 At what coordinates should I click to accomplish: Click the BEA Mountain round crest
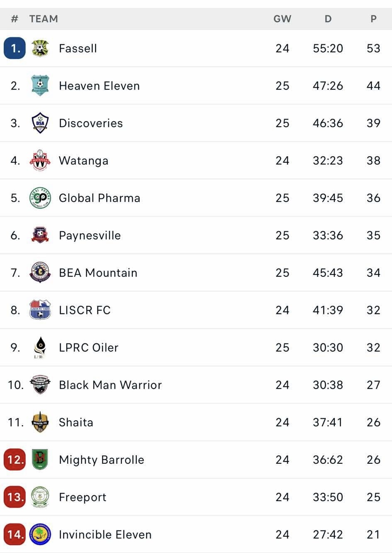click(x=40, y=272)
